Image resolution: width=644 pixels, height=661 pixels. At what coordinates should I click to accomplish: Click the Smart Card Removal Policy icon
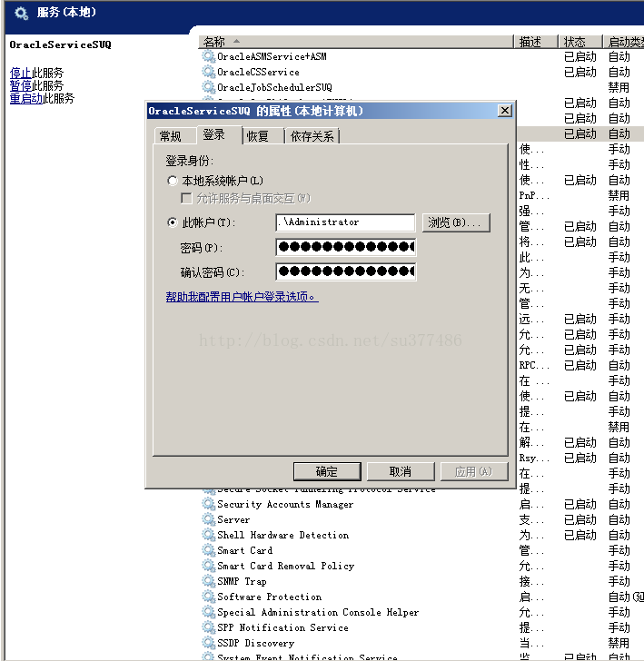point(208,566)
